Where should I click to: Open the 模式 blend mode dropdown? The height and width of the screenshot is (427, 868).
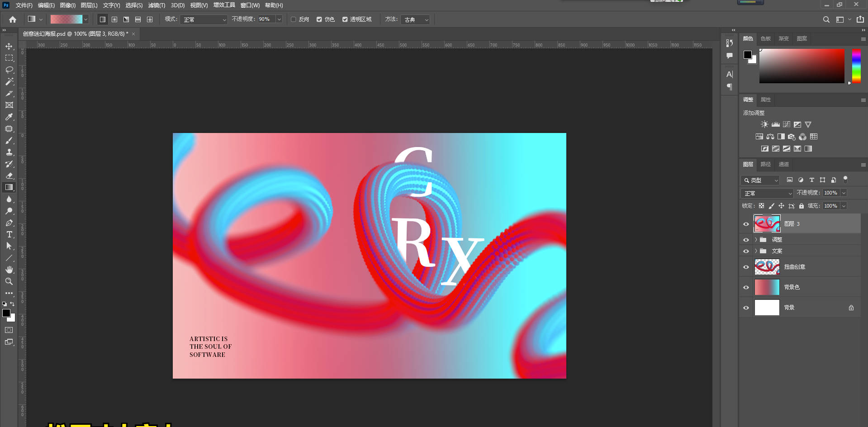point(204,19)
